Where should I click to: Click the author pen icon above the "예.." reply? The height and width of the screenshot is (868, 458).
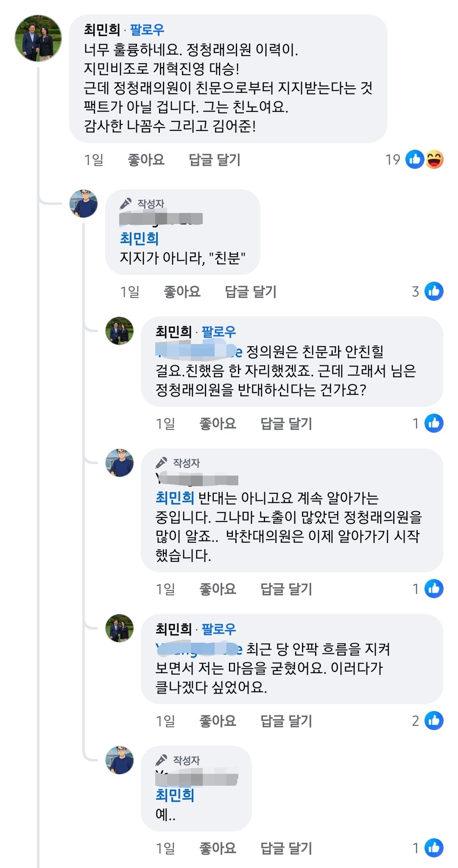pos(162,760)
